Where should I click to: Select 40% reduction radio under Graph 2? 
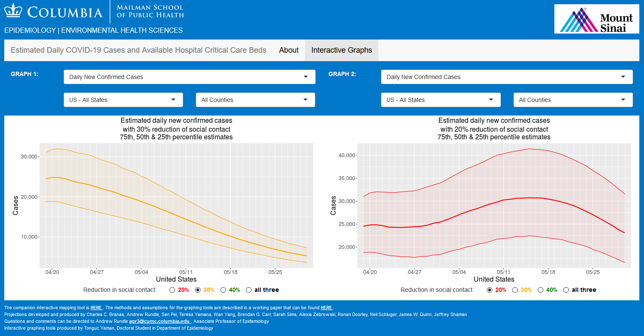tap(541, 290)
